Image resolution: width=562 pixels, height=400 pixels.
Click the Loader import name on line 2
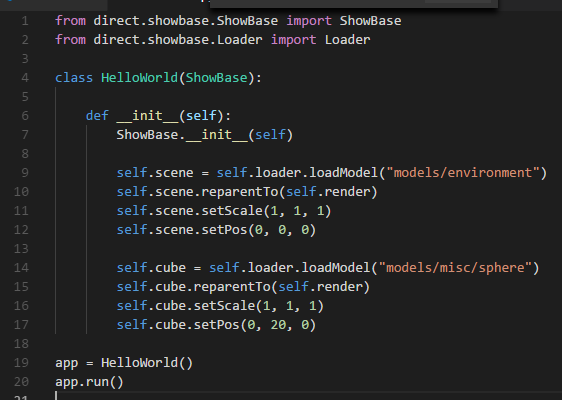coord(347,40)
